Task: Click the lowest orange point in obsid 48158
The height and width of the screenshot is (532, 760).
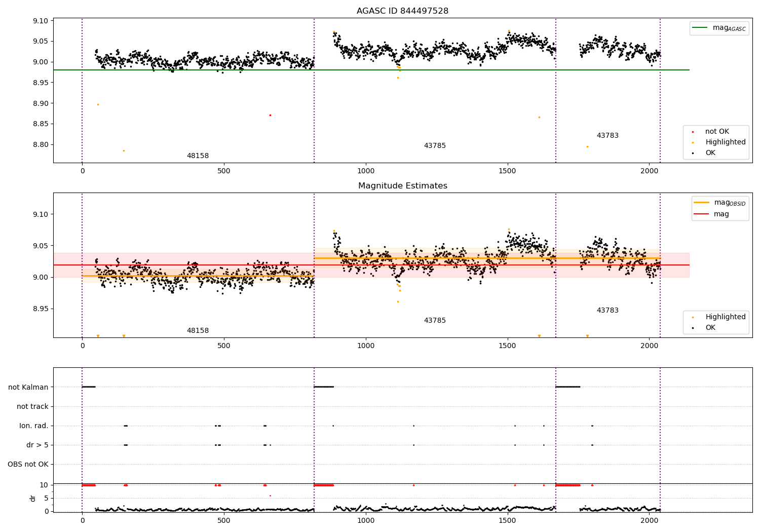Action: (124, 150)
